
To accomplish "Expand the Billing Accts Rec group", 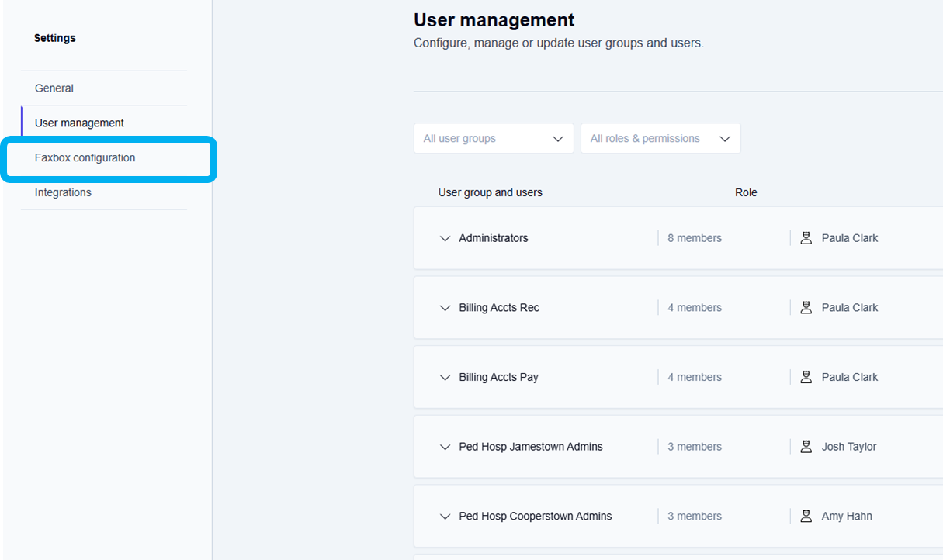I will pyautogui.click(x=445, y=308).
